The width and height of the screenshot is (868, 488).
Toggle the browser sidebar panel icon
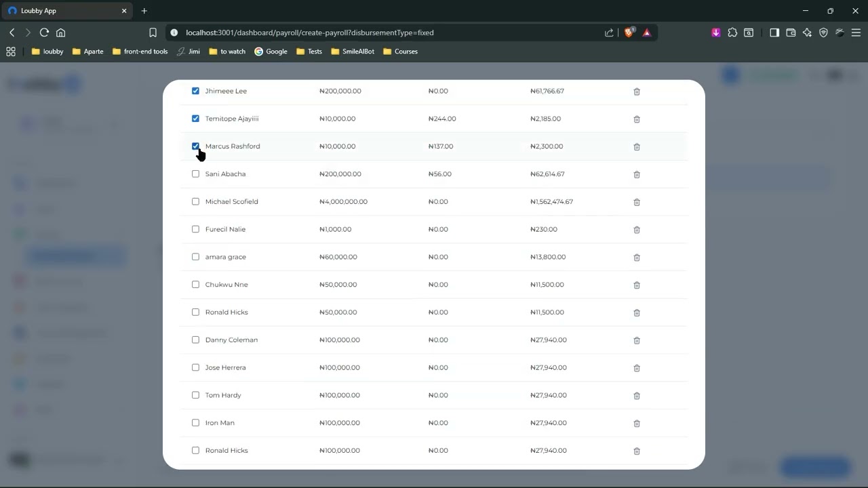[x=774, y=33]
